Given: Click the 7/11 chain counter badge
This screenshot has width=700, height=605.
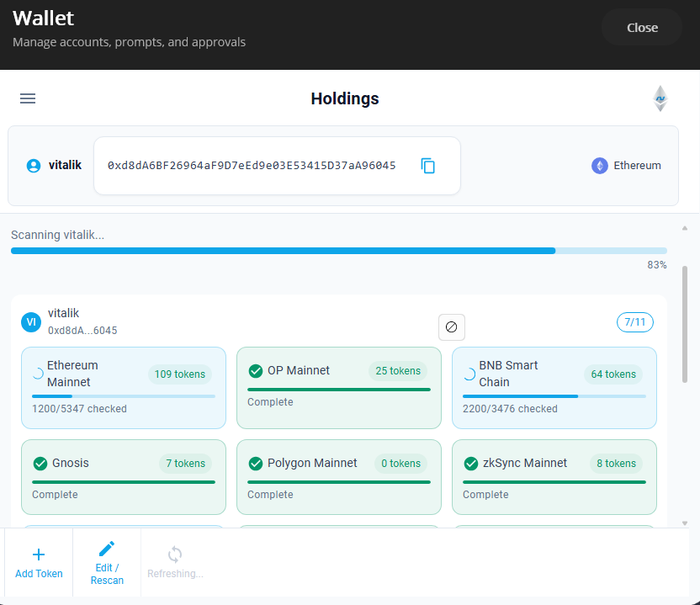Looking at the screenshot, I should point(634,321).
